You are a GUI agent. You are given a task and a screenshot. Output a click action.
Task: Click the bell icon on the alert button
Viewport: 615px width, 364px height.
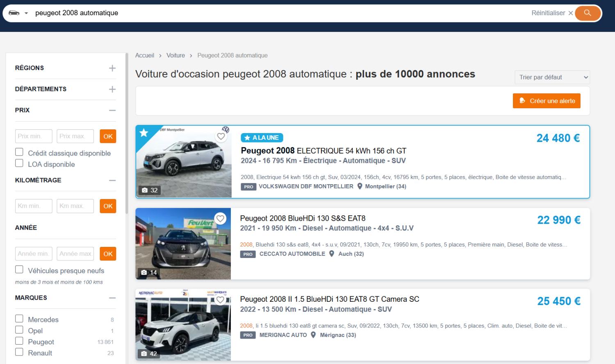point(522,100)
